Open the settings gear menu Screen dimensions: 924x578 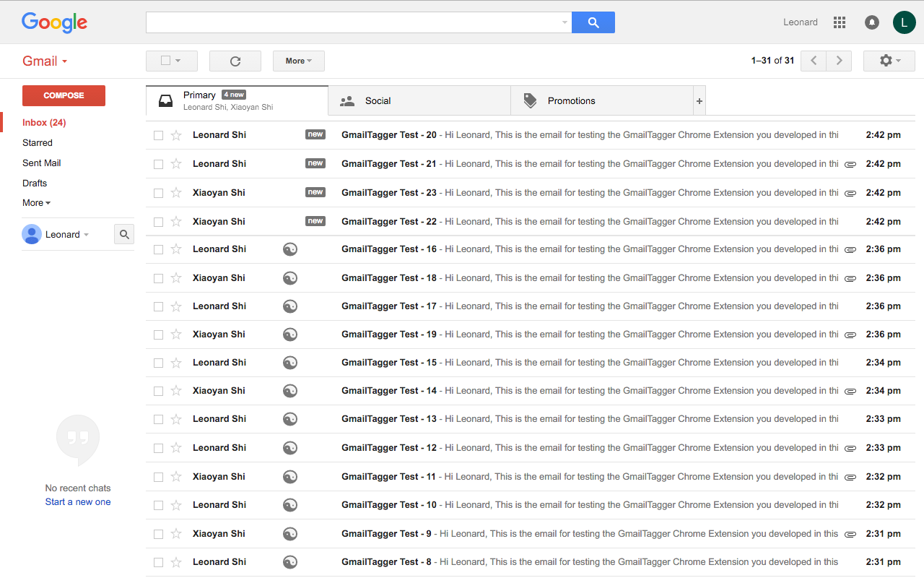tap(889, 61)
